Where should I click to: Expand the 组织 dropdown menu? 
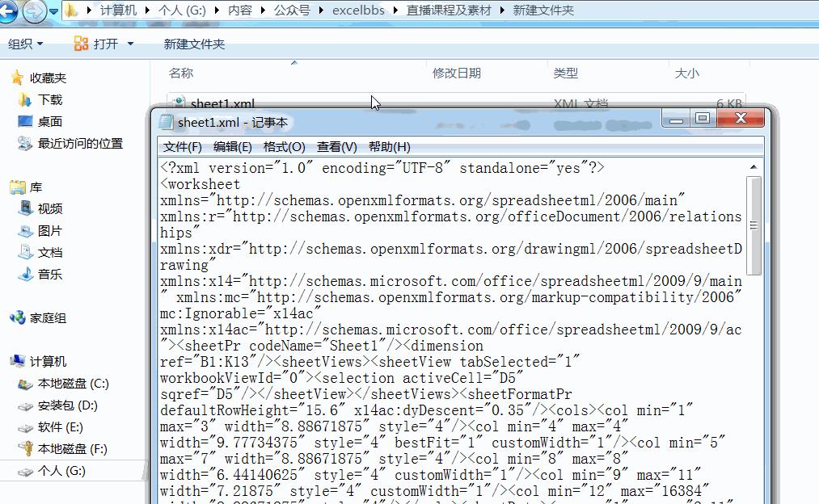pyautogui.click(x=25, y=43)
